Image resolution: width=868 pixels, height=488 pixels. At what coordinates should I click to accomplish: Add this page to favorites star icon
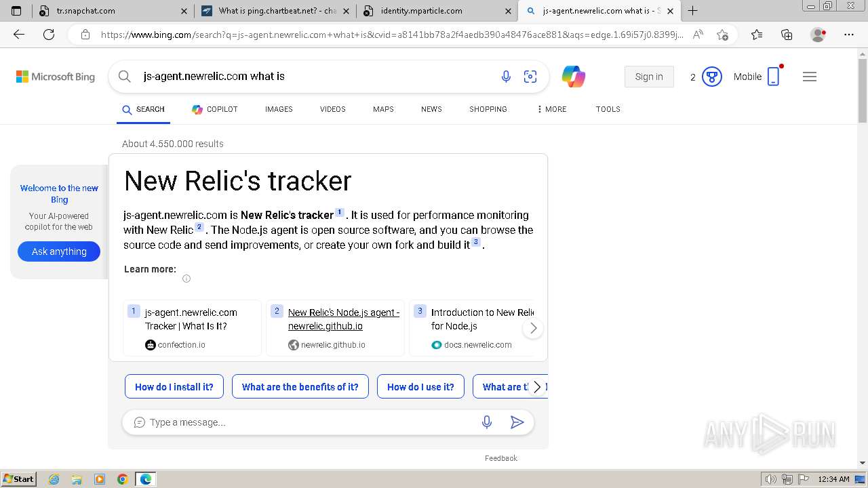point(722,35)
